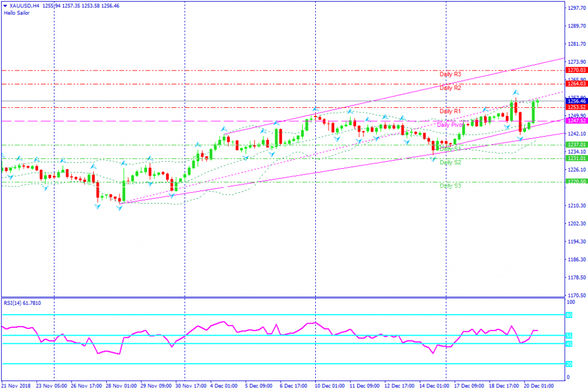Image resolution: width=588 pixels, height=392 pixels.
Task: Click the XAUUSD,H4 dropdown triangle
Action: pos(5,6)
